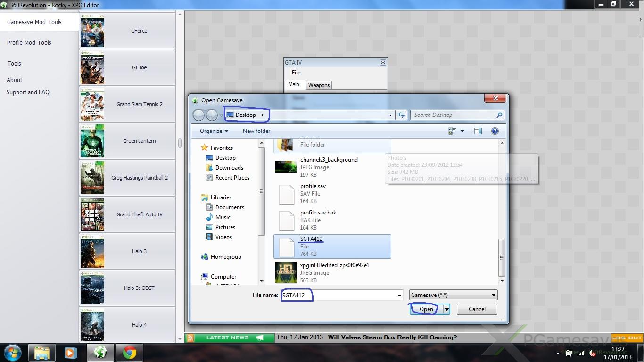Image resolution: width=644 pixels, height=362 pixels.
Task: Click the refresh button beside address bar
Action: pos(401,115)
